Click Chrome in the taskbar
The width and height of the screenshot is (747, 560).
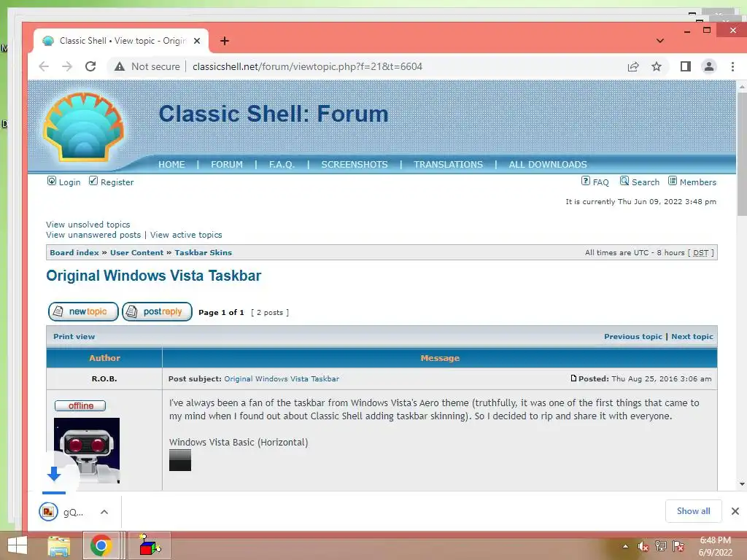click(x=101, y=545)
